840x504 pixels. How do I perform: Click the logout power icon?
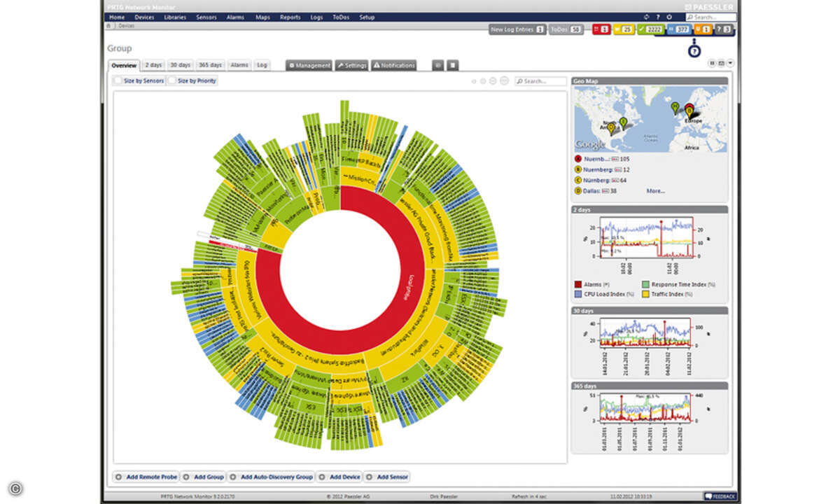pyautogui.click(x=669, y=17)
